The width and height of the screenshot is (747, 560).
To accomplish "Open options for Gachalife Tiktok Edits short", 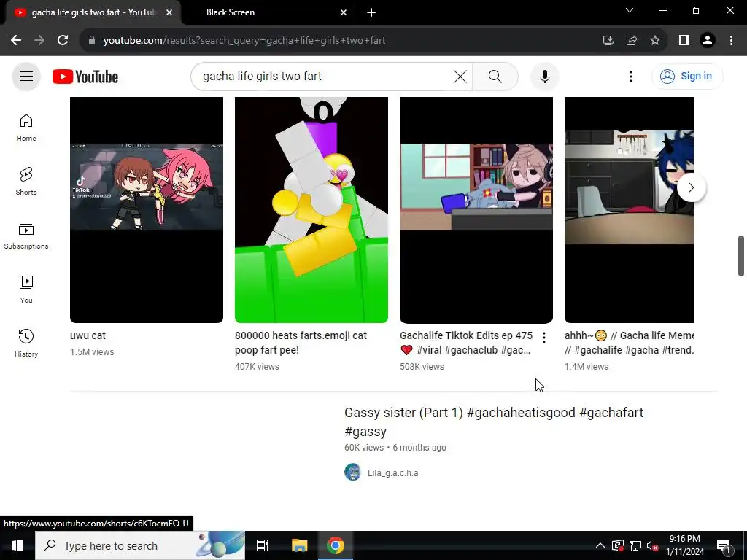I will [x=544, y=338].
